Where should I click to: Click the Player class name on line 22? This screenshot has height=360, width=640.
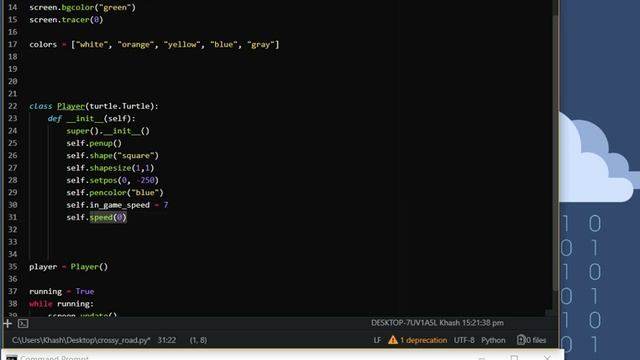click(x=71, y=106)
